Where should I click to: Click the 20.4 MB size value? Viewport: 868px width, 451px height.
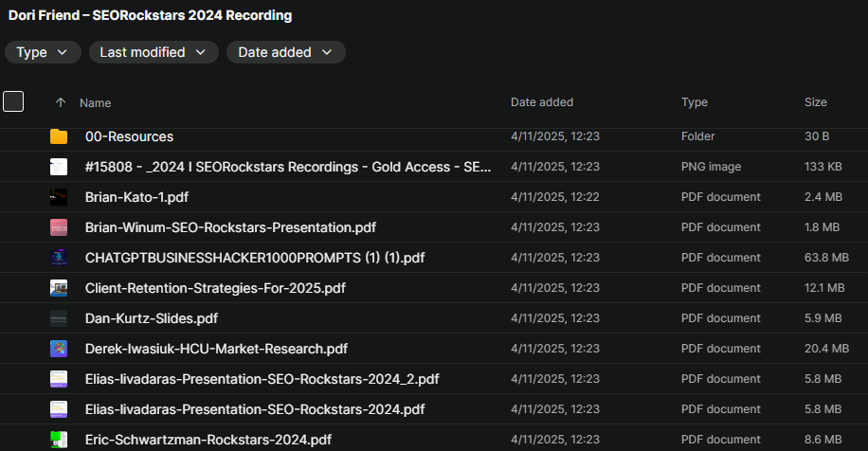tap(826, 349)
